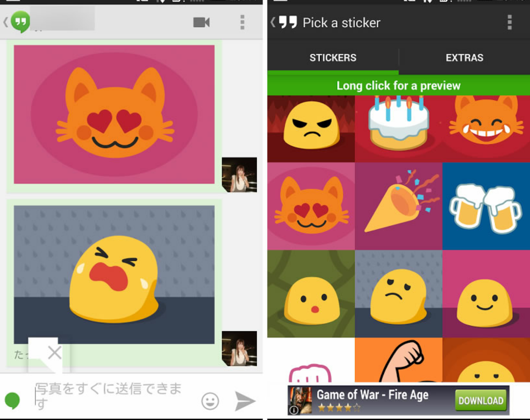Open the chat overflow menu
This screenshot has height=420, width=530.
pyautogui.click(x=242, y=22)
